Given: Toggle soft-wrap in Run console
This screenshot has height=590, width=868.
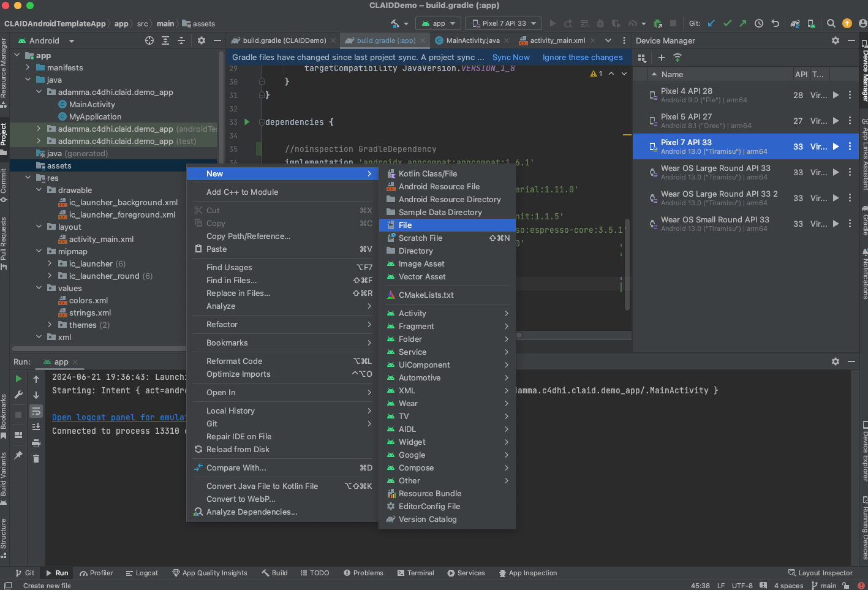Looking at the screenshot, I should 36,411.
